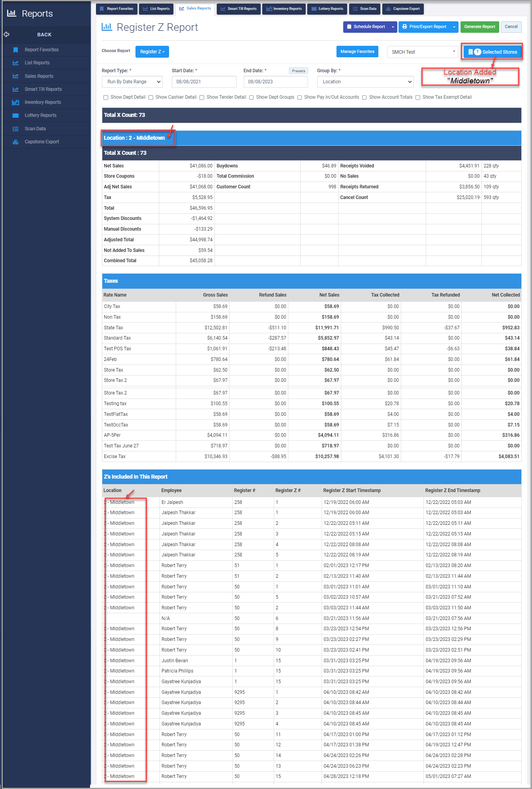Screen dimensions: 532x789
Task: Expand the Schedule Report caret menu
Action: coord(393,27)
